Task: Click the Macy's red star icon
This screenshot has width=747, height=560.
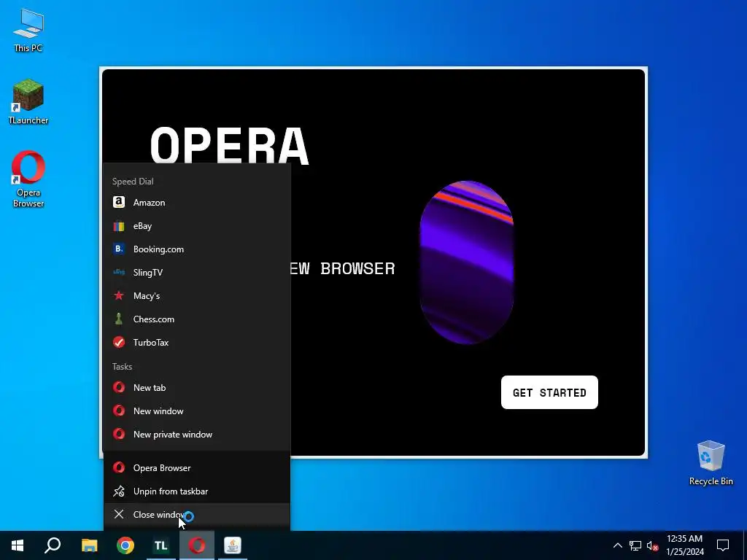Action: pyautogui.click(x=119, y=295)
